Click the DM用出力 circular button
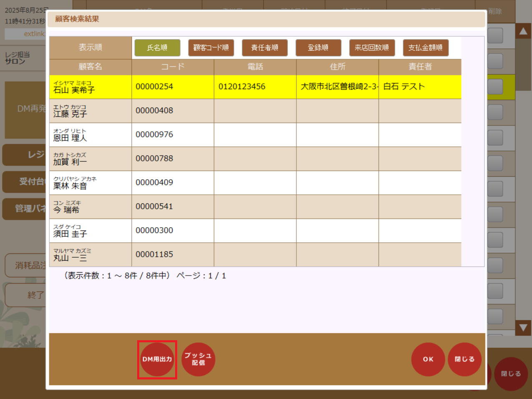532x399 pixels. pos(157,359)
